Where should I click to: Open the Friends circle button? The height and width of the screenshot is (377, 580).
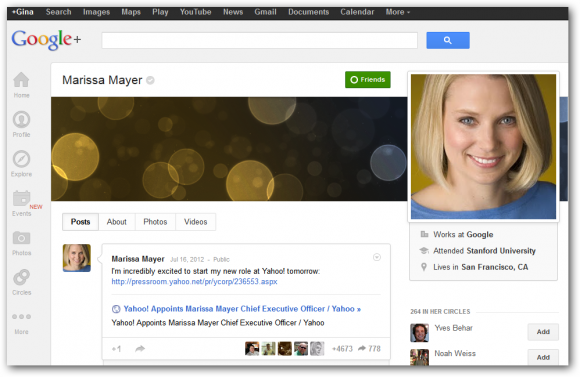[368, 80]
